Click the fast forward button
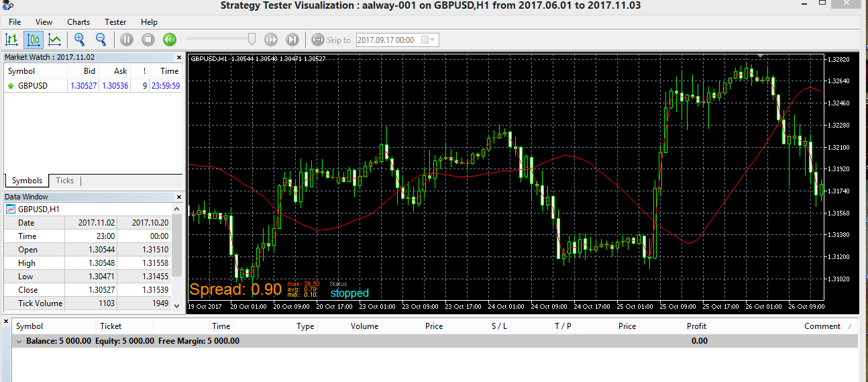 pyautogui.click(x=271, y=40)
